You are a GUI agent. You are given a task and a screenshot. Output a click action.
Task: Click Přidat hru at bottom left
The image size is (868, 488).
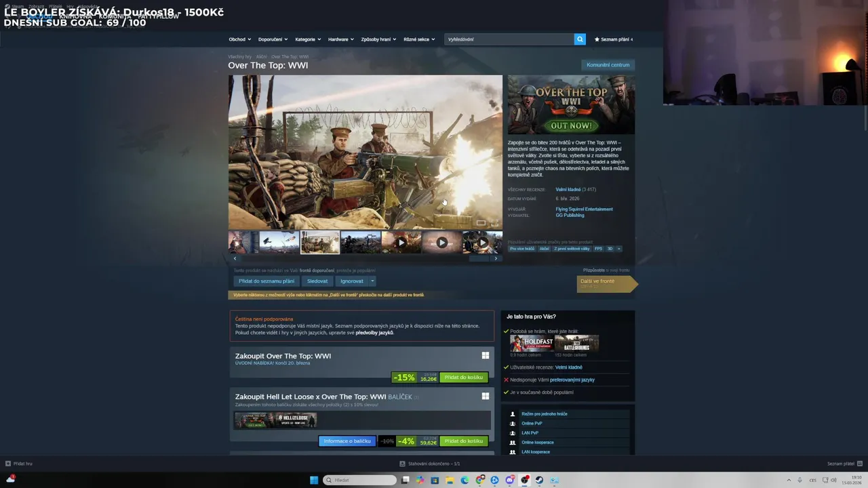pyautogui.click(x=19, y=464)
